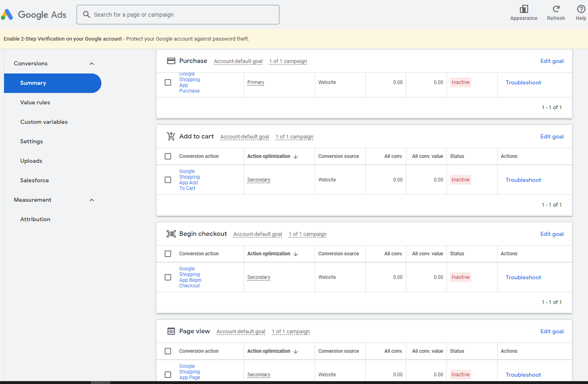Collapse the Measurement section chevron
Image resolution: width=588 pixels, height=384 pixels.
(x=91, y=200)
